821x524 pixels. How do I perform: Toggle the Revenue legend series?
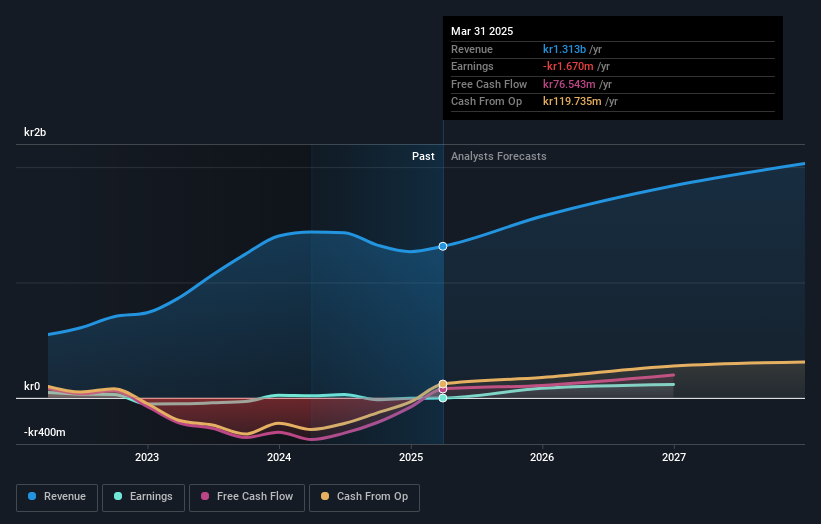[x=57, y=497]
